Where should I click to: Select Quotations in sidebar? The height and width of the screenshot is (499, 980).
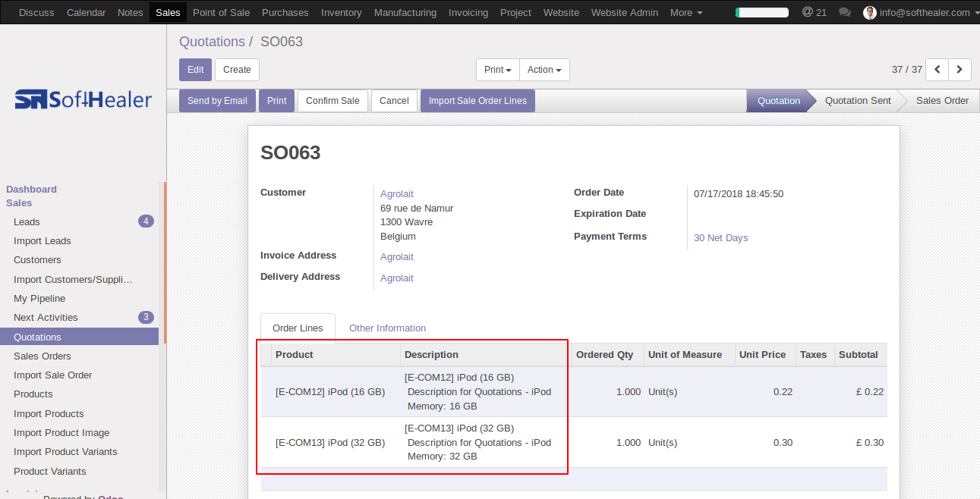(x=80, y=337)
